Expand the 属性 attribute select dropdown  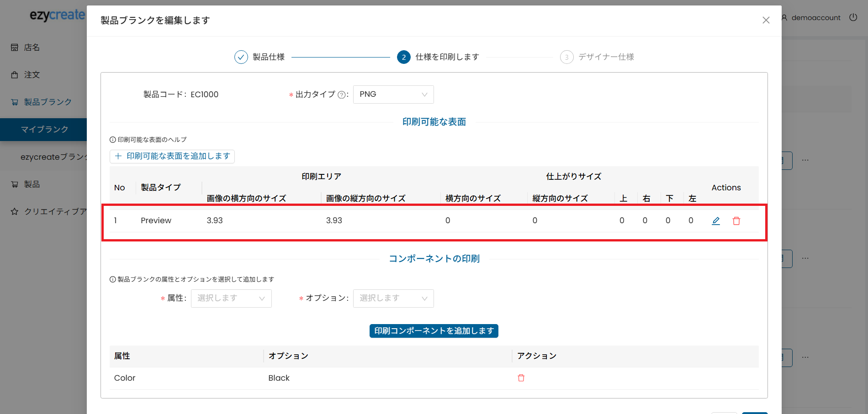[x=231, y=299]
